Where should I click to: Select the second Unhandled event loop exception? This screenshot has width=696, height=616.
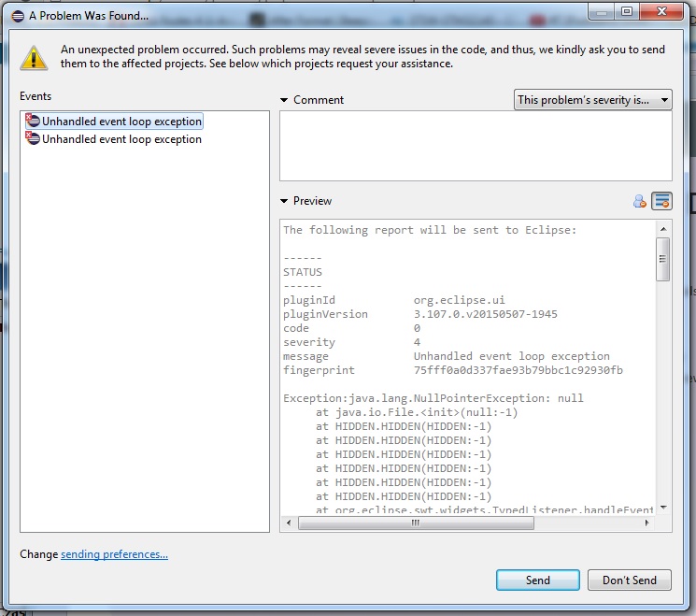(121, 139)
